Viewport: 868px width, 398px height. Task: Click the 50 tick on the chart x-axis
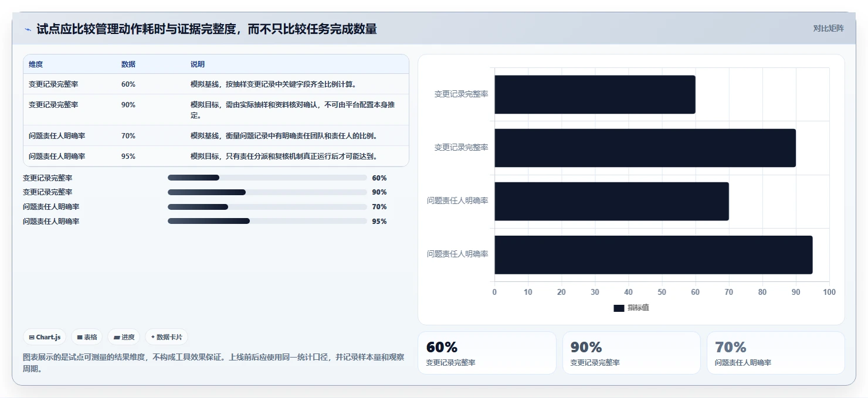click(662, 292)
